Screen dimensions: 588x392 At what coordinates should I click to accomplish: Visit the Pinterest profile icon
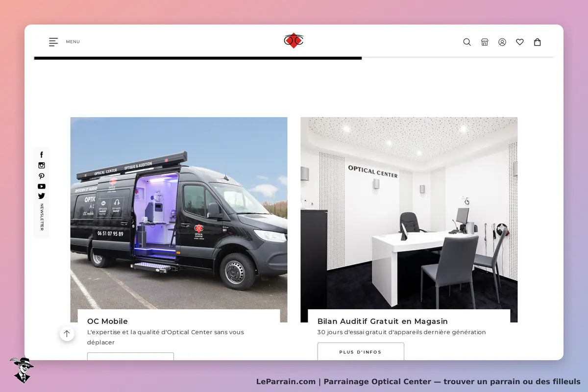pyautogui.click(x=42, y=176)
